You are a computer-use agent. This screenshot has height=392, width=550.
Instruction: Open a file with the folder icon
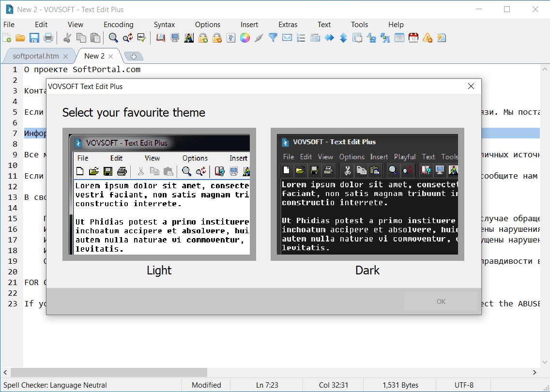[20, 38]
